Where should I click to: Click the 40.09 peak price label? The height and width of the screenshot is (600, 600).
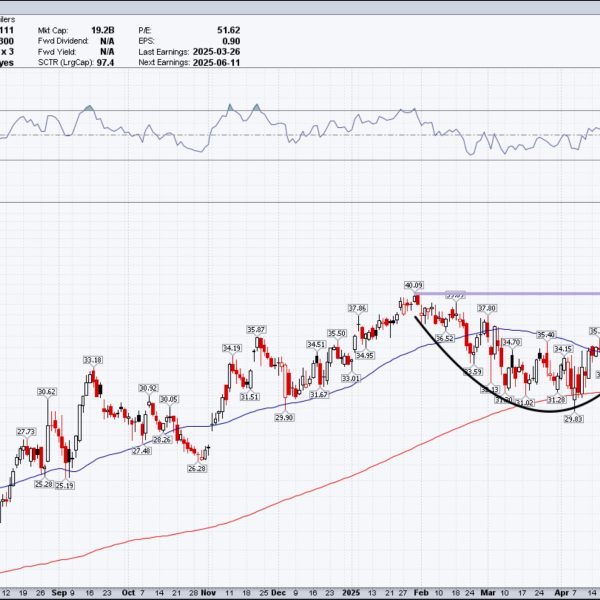click(414, 285)
